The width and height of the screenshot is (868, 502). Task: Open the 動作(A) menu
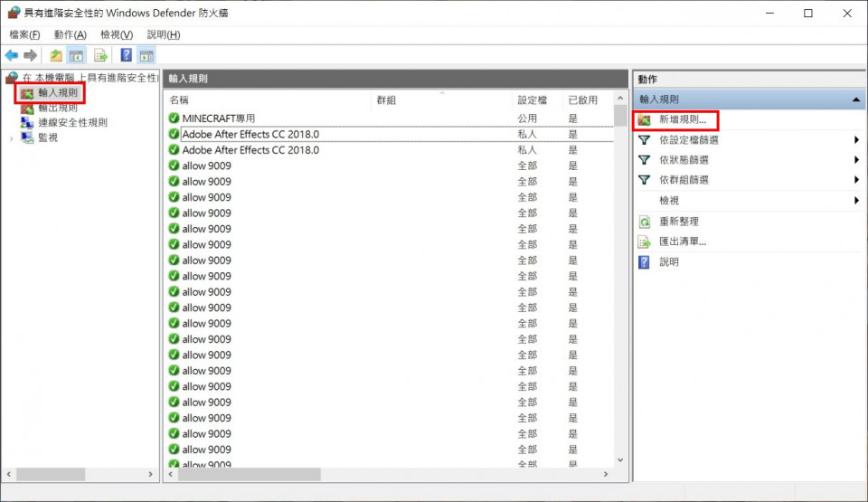point(69,34)
